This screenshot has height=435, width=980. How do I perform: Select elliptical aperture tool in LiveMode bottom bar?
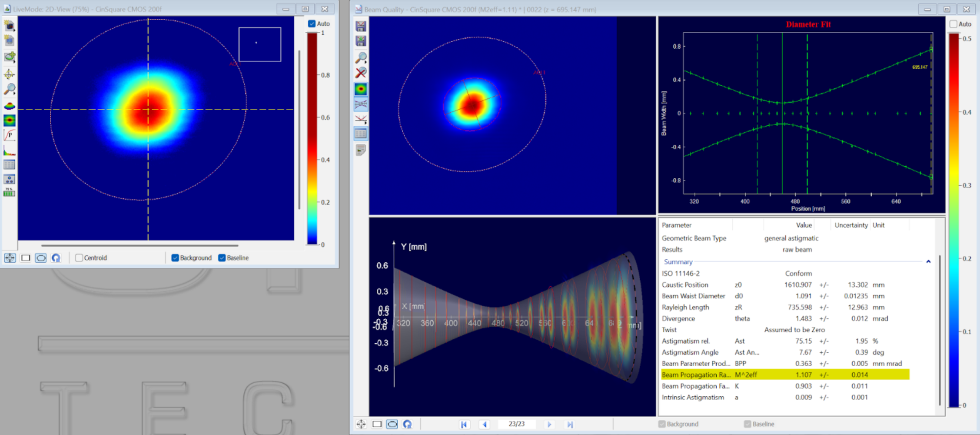(41, 258)
